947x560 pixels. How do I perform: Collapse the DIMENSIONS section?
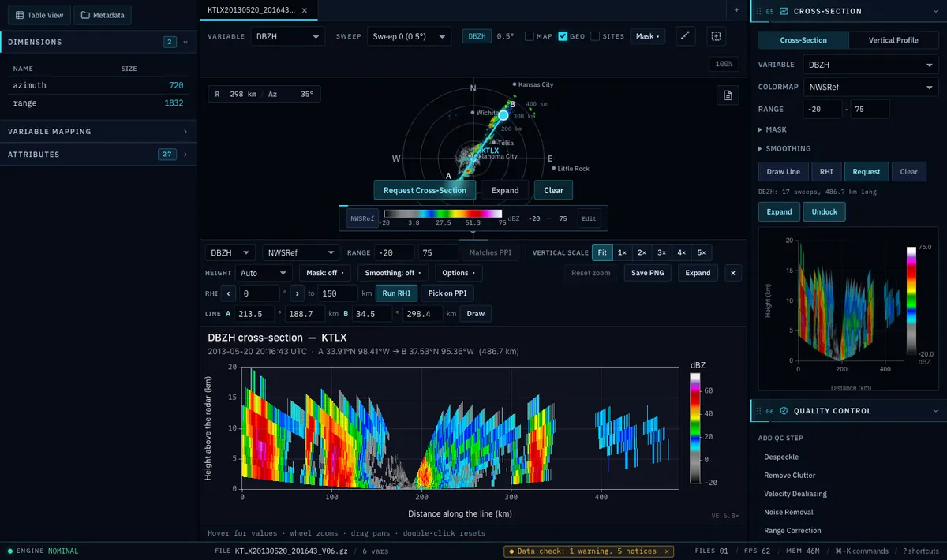pyautogui.click(x=185, y=42)
